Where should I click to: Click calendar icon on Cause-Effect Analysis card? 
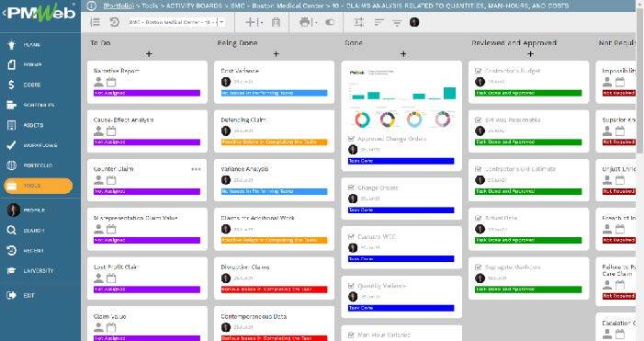(x=111, y=131)
